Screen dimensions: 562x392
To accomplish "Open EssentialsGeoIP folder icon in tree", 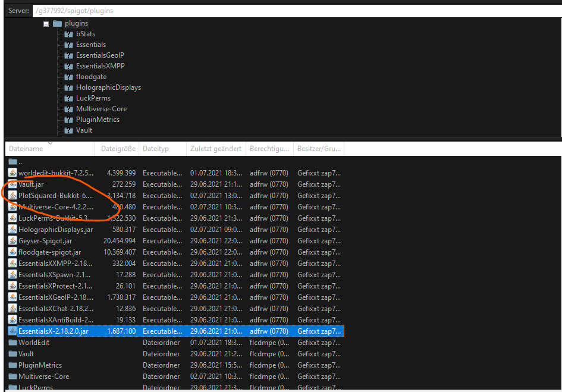I will coord(68,56).
